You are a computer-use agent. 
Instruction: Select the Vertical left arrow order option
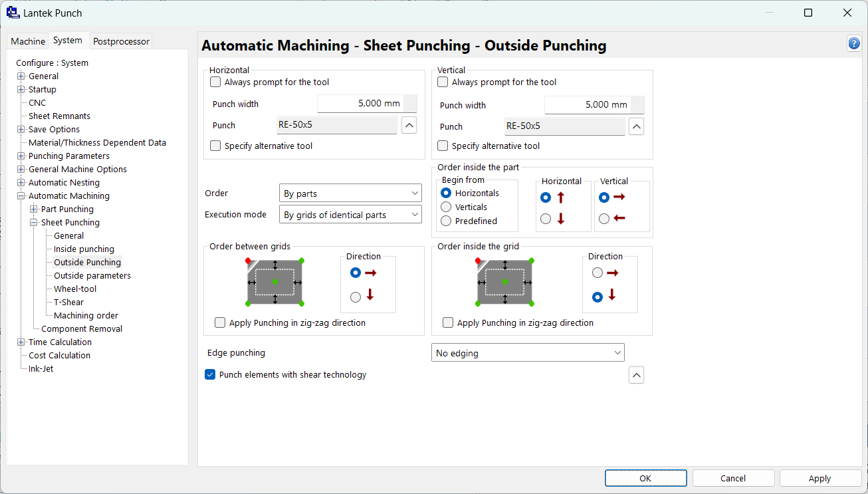[x=604, y=219]
